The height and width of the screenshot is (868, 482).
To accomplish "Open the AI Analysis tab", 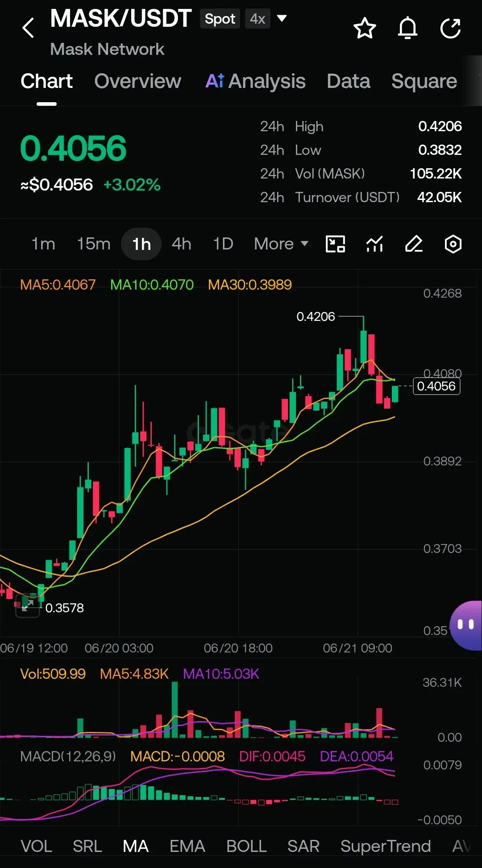I will 255,81.
